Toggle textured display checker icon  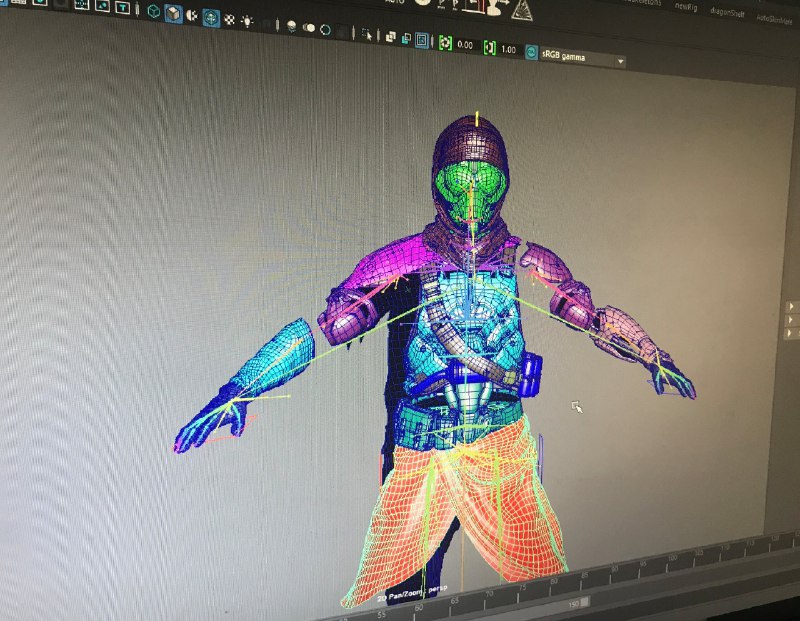point(229,20)
